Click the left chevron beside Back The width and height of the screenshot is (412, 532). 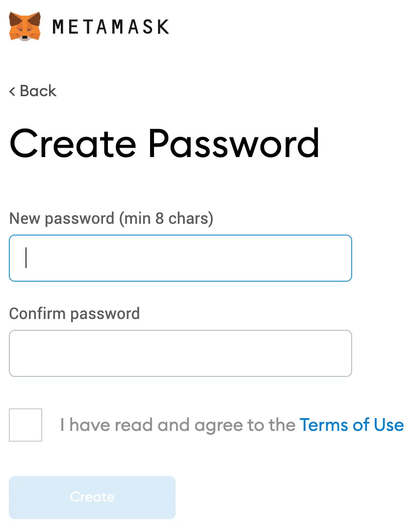[x=12, y=91]
